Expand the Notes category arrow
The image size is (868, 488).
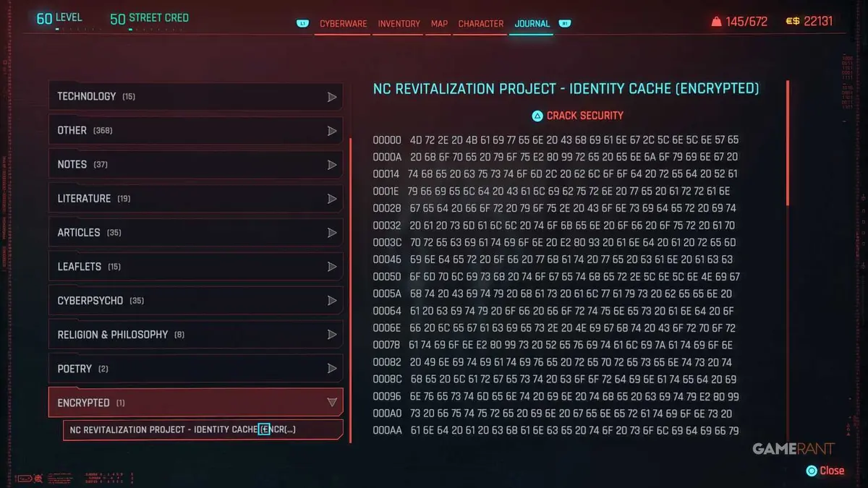tap(332, 165)
